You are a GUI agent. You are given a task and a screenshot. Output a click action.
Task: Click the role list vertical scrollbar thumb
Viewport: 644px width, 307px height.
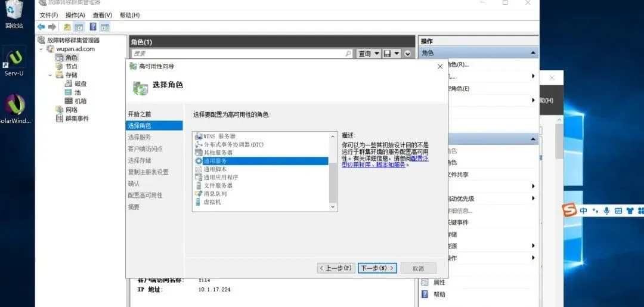click(x=333, y=182)
